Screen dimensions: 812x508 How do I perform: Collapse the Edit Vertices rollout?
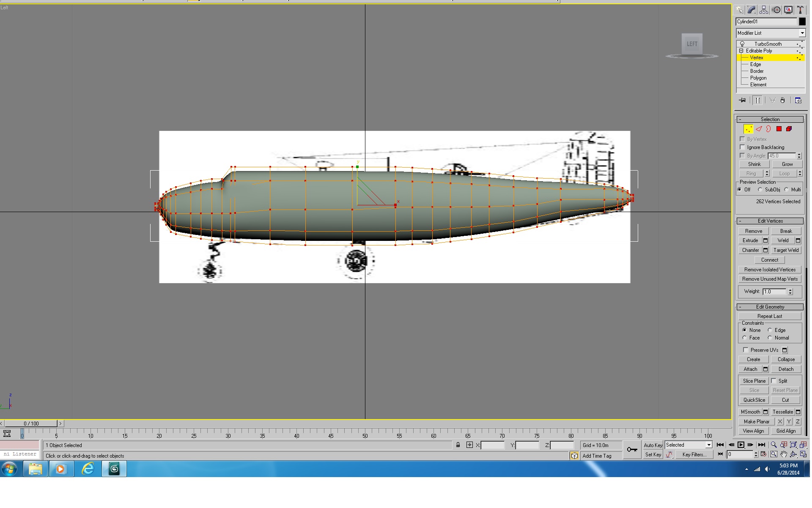click(x=770, y=221)
